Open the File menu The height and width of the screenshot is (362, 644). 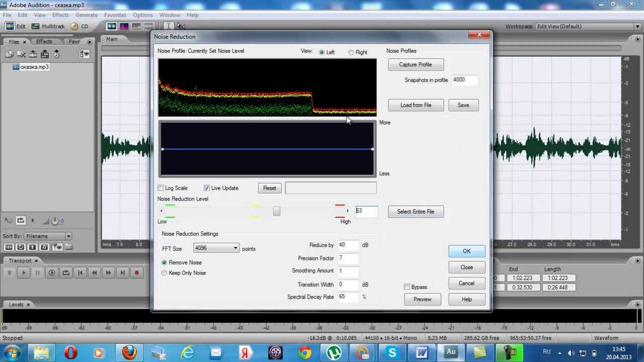click(7, 15)
